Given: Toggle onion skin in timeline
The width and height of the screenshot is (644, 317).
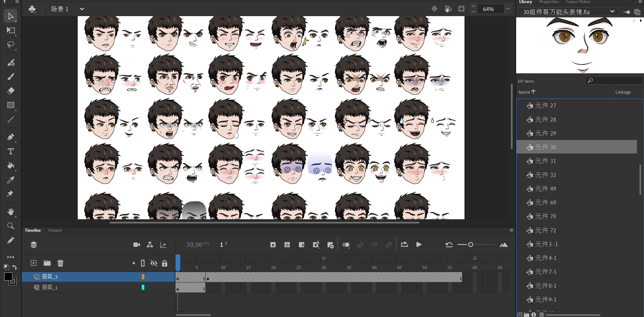Looking at the screenshot, I should (x=346, y=245).
